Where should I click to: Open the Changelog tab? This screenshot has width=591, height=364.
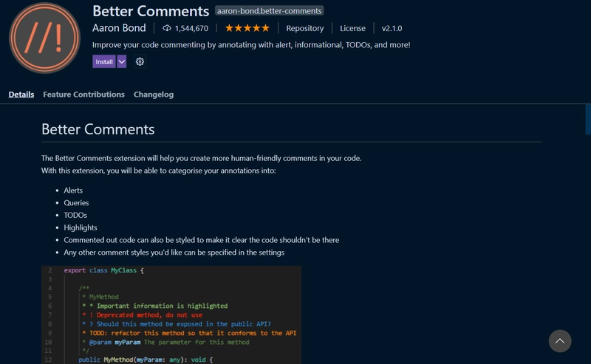click(154, 95)
